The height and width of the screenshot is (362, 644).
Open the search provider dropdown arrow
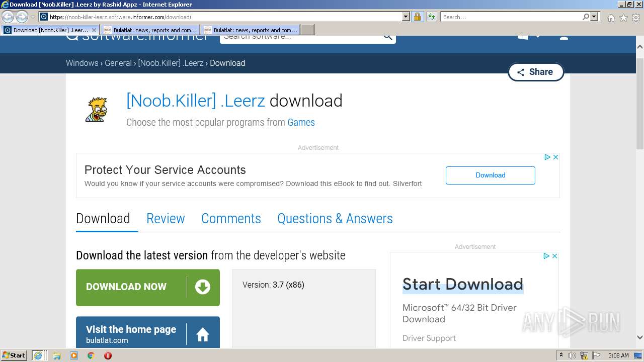595,17
